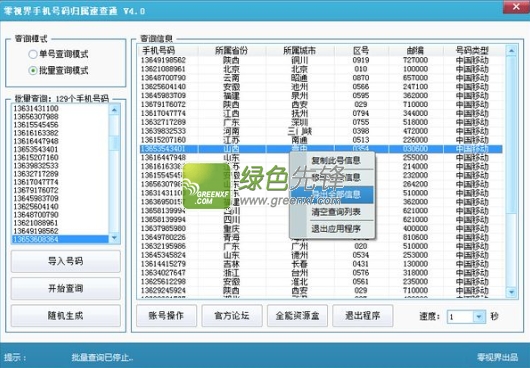Open the 账号操作 button
This screenshot has width=530, height=368.
[166, 316]
